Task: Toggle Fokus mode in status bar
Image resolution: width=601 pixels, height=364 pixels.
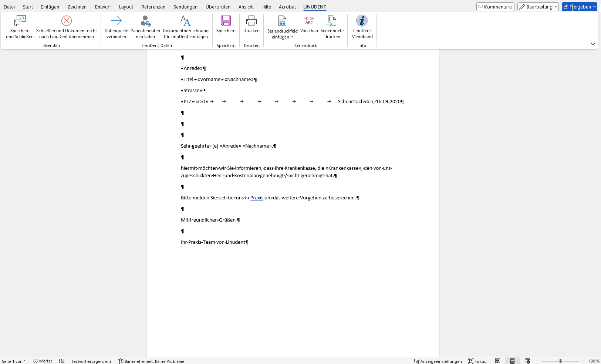Action: click(477, 361)
